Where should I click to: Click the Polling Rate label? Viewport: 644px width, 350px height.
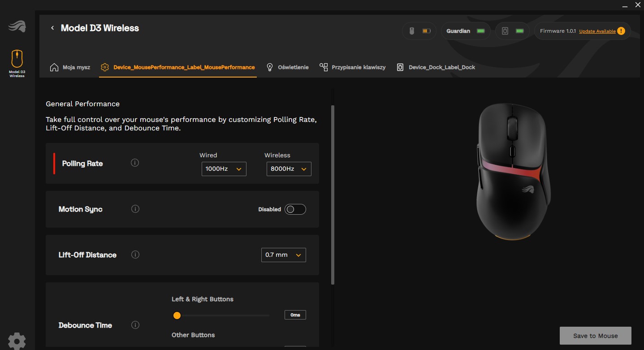[x=82, y=164]
